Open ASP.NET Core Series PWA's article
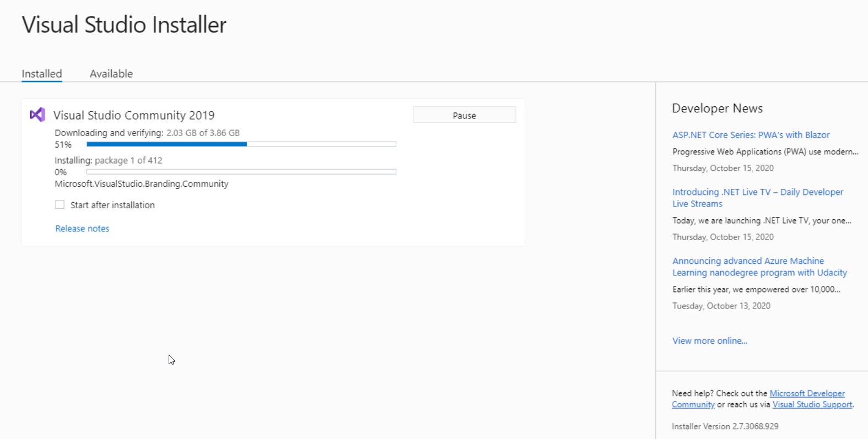868x439 pixels. tap(751, 135)
